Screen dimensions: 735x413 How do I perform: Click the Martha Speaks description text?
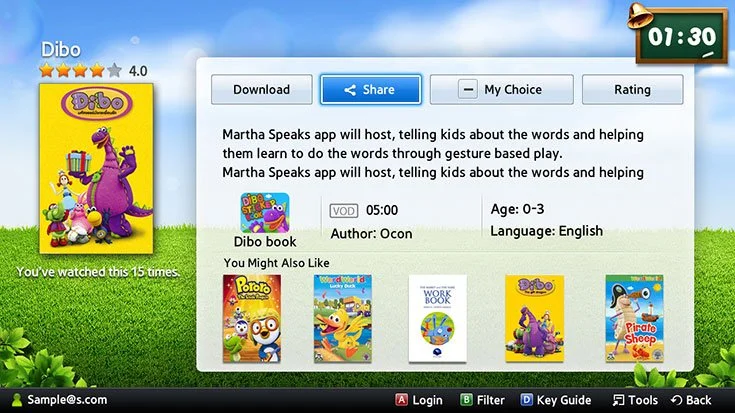tap(433, 153)
